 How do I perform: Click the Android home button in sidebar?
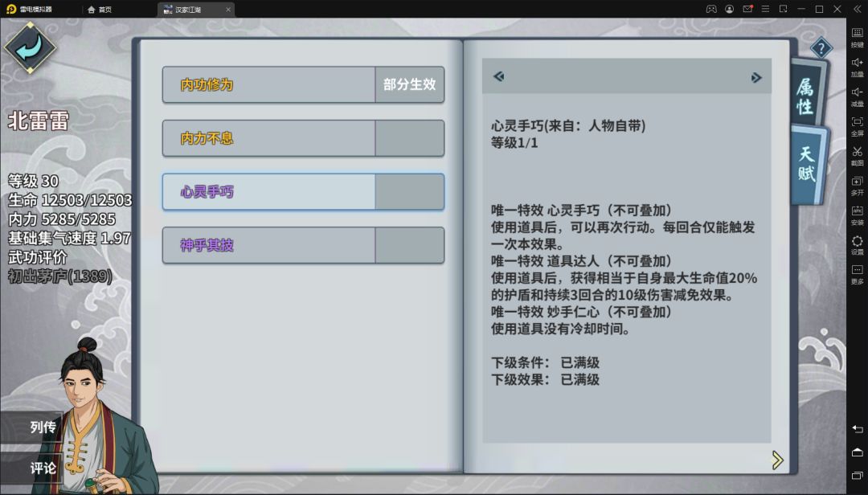(857, 452)
